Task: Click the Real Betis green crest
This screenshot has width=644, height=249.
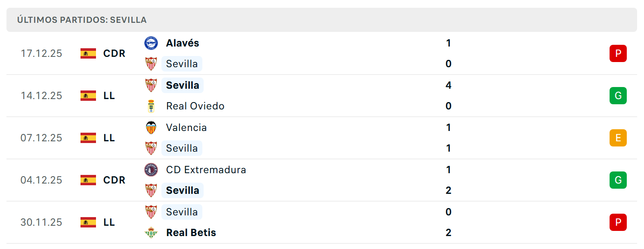Action: click(151, 233)
